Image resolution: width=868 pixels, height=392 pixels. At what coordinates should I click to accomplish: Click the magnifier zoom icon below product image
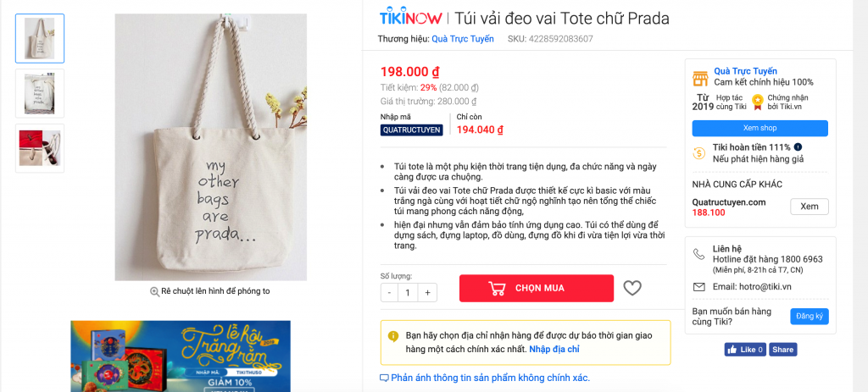pos(155,291)
